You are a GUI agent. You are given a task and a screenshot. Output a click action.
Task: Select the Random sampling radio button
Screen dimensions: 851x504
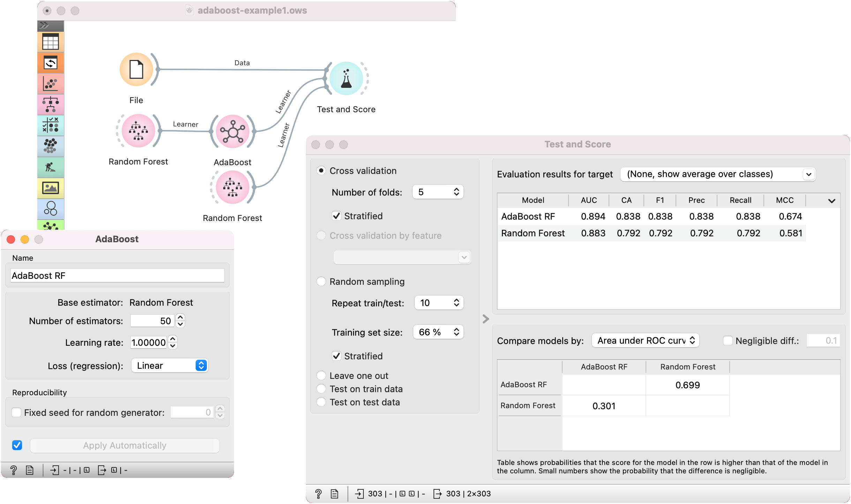click(x=321, y=281)
